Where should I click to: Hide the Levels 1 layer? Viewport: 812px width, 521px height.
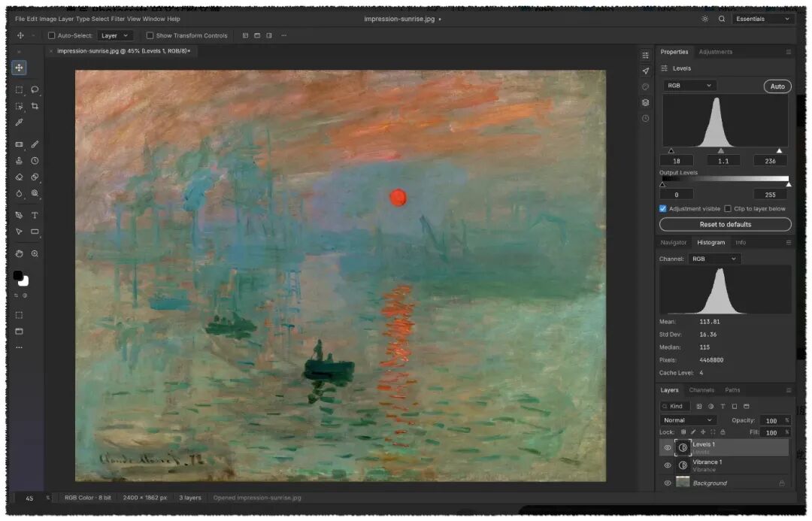pyautogui.click(x=668, y=448)
